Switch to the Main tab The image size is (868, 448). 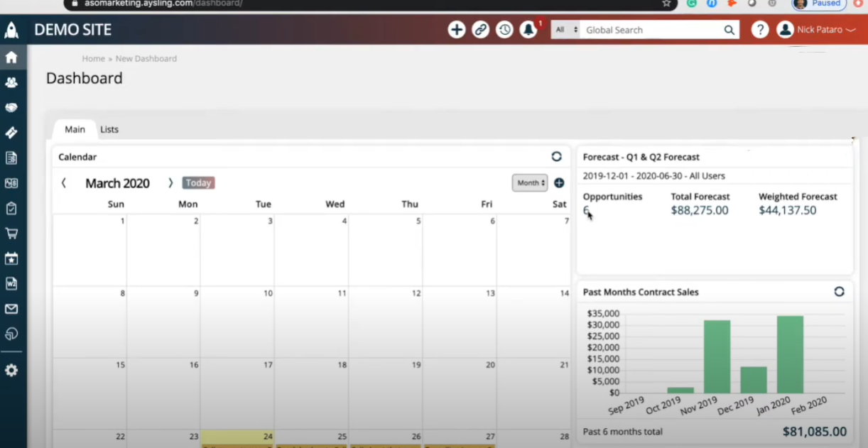[x=75, y=129]
